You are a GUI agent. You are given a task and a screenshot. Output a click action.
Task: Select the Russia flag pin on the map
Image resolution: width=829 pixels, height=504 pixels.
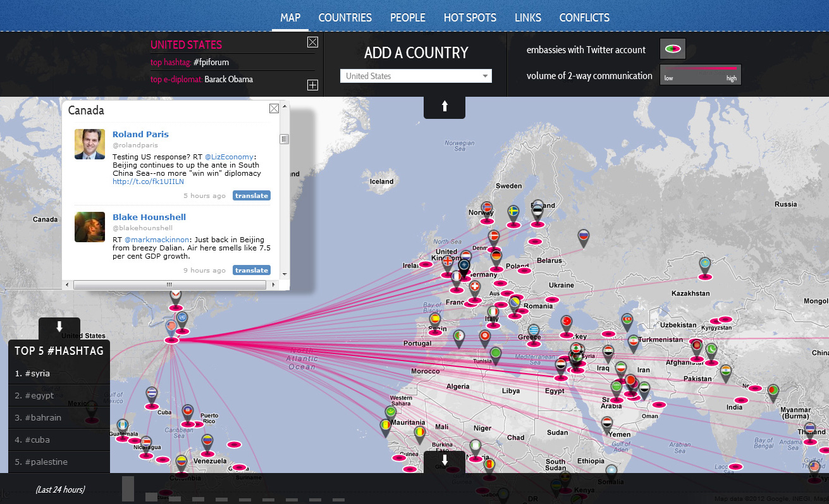click(x=582, y=235)
